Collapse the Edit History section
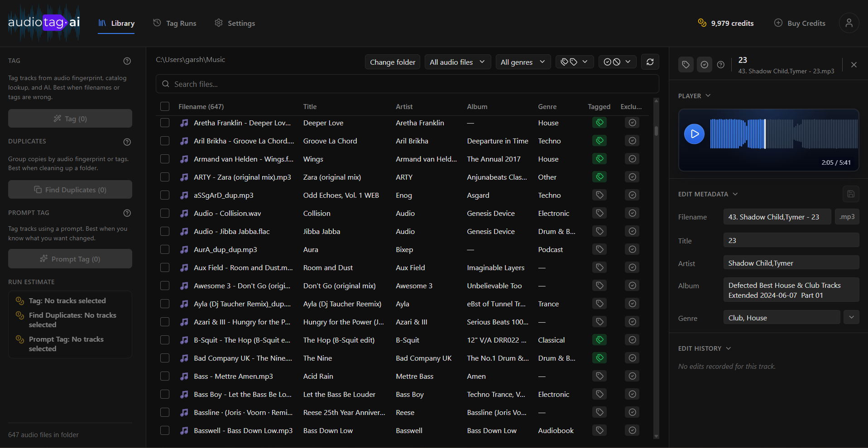 (705, 348)
